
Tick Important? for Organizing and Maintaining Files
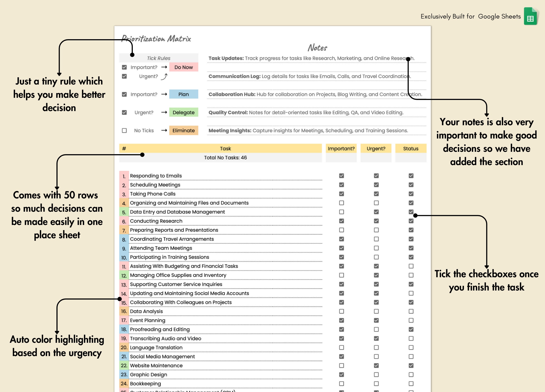point(341,203)
